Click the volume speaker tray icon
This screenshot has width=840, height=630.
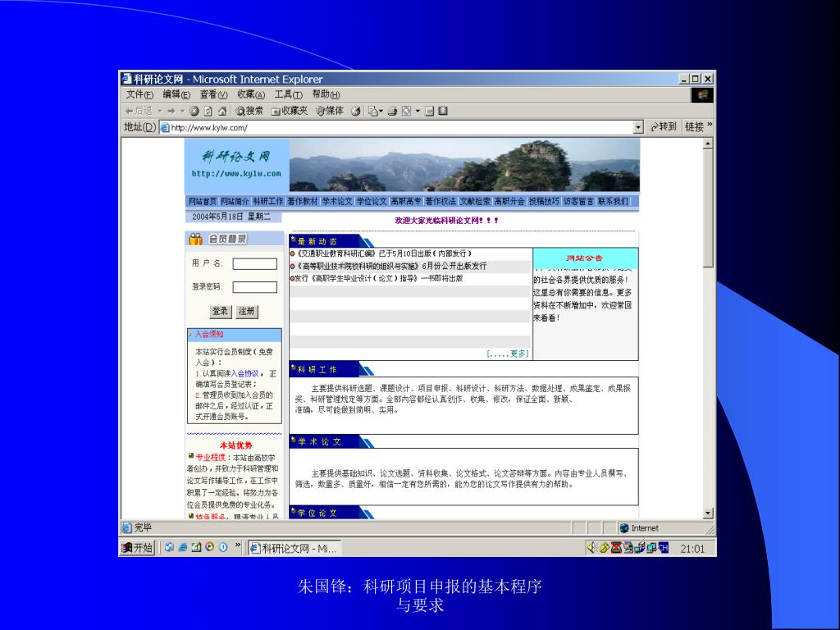click(x=591, y=547)
